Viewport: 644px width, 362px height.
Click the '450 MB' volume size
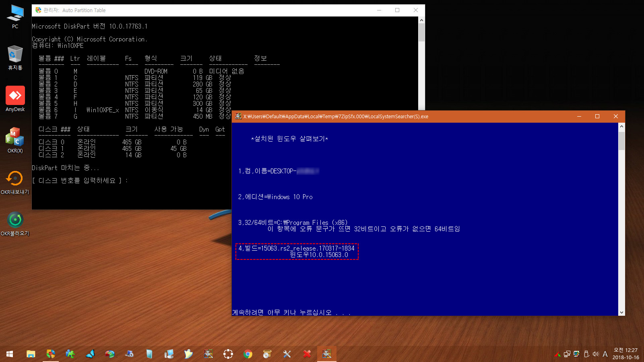click(202, 116)
